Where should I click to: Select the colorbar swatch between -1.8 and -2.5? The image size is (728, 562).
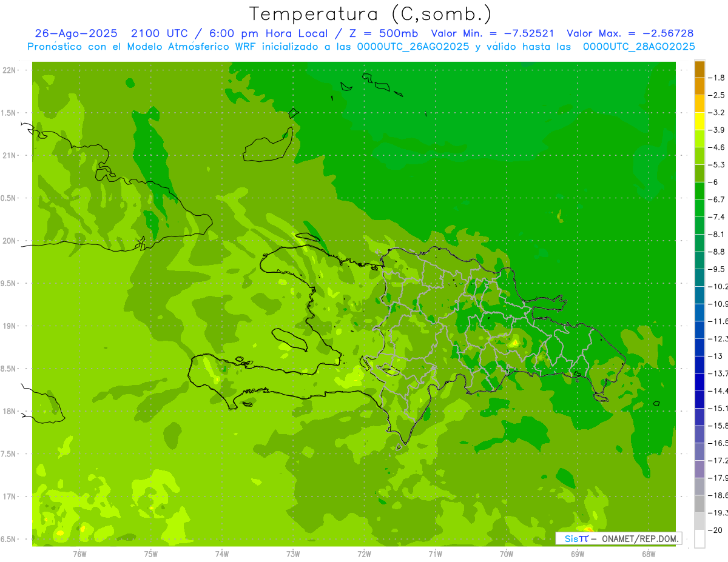coord(699,87)
